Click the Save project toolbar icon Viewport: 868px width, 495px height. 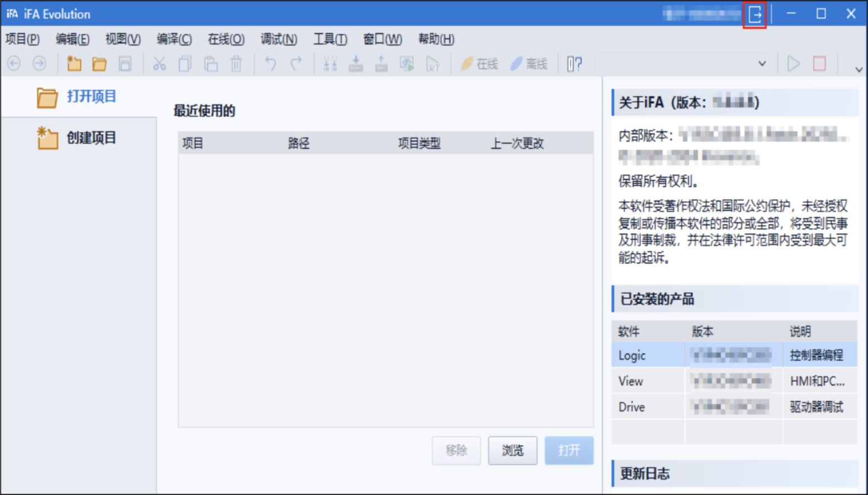click(x=125, y=63)
